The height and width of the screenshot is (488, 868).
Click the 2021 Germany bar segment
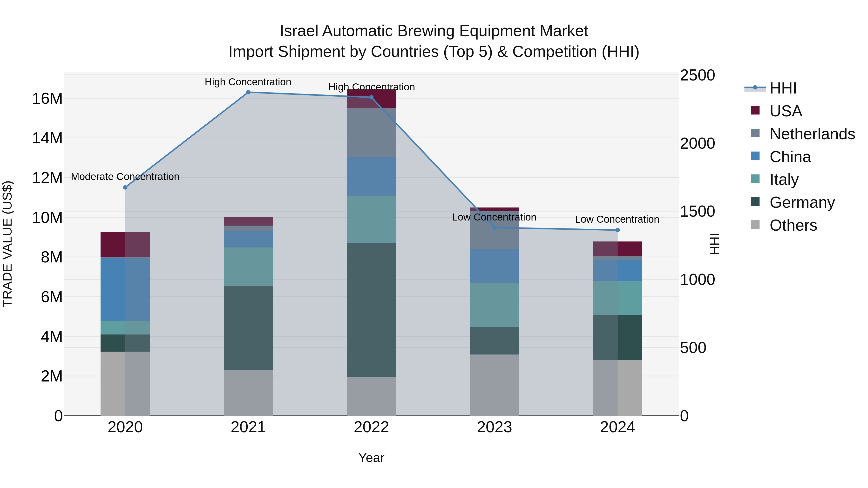point(248,328)
